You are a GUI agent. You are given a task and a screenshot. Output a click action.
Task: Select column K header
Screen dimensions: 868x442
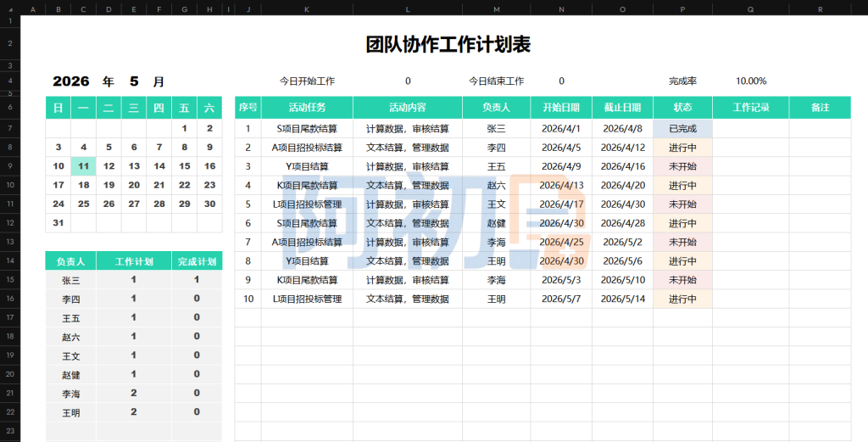pos(307,8)
